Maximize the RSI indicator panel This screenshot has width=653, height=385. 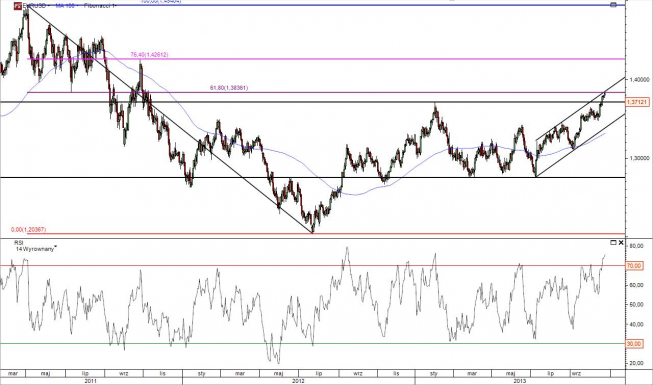[x=613, y=242]
